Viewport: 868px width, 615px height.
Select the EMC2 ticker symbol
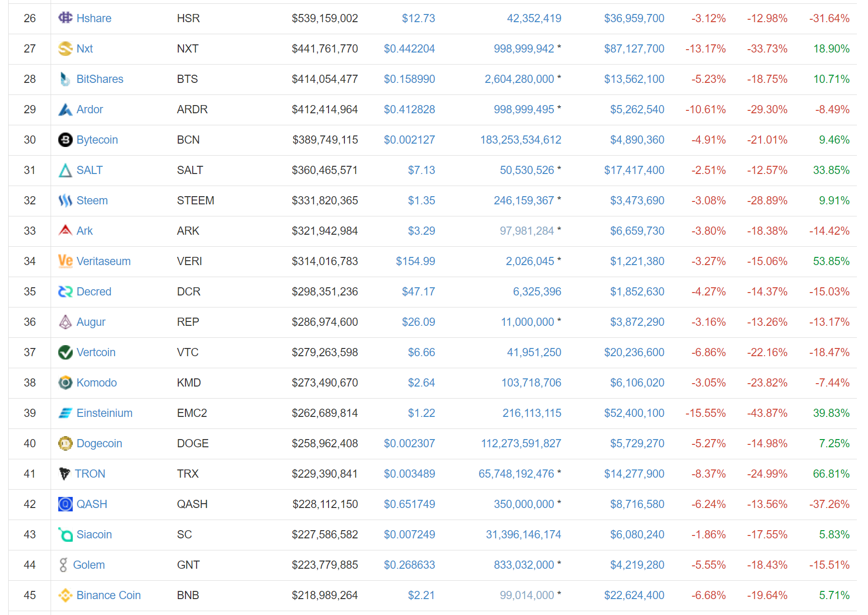click(192, 413)
